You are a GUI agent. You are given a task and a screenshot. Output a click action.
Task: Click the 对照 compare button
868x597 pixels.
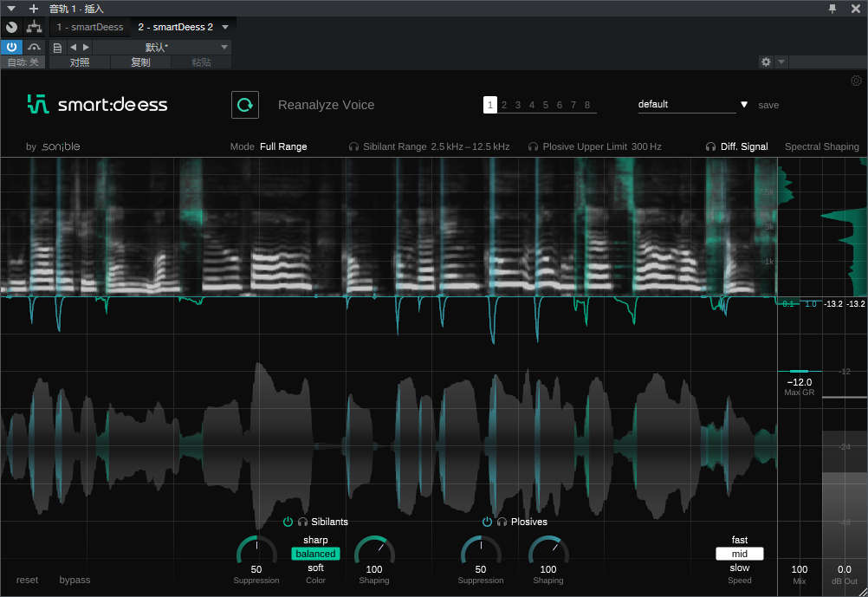click(x=80, y=62)
